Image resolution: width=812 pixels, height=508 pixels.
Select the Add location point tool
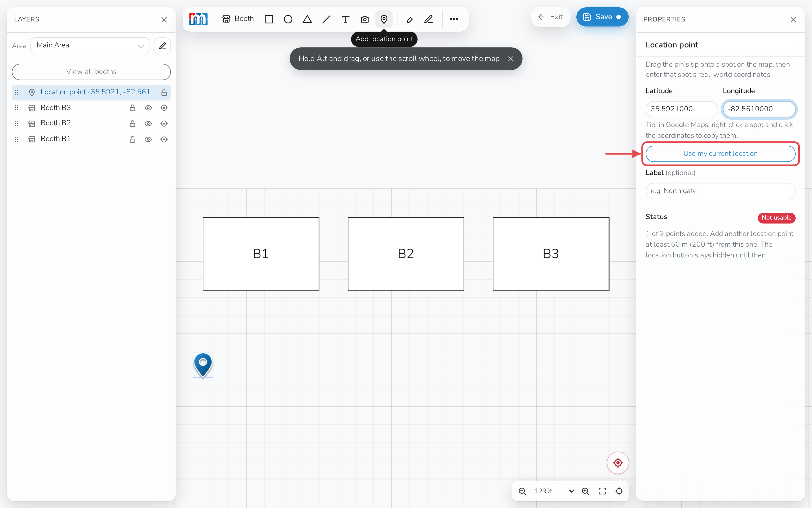[384, 19]
